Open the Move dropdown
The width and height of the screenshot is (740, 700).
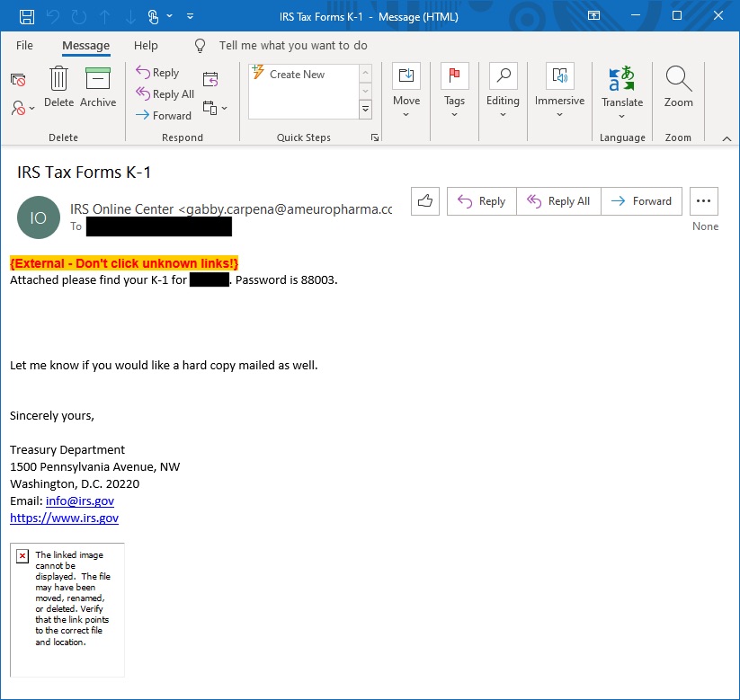(x=406, y=91)
